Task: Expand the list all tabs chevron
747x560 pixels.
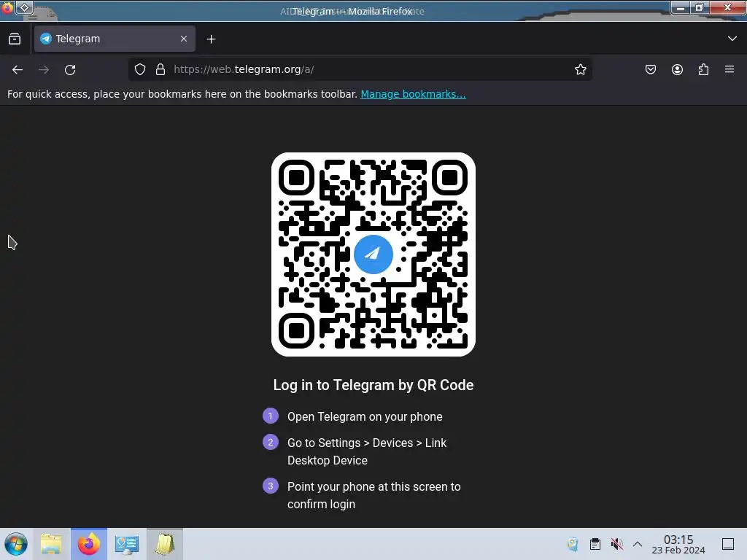Action: coord(732,39)
